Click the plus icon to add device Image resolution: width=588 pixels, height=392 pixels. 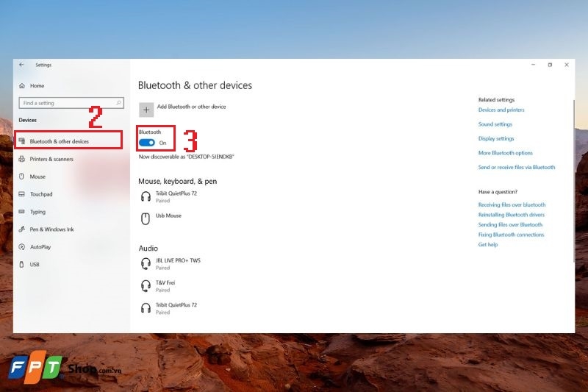click(146, 110)
